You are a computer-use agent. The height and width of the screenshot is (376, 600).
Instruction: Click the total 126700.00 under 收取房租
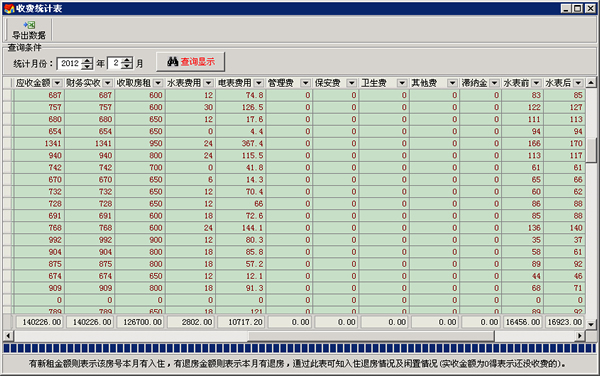click(140, 322)
